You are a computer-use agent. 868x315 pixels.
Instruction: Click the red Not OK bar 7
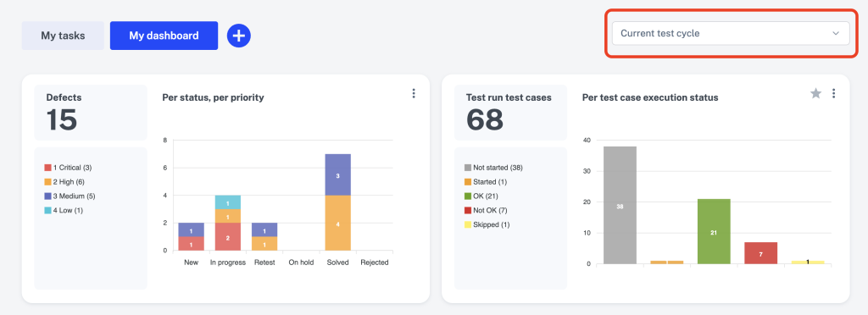tap(760, 253)
